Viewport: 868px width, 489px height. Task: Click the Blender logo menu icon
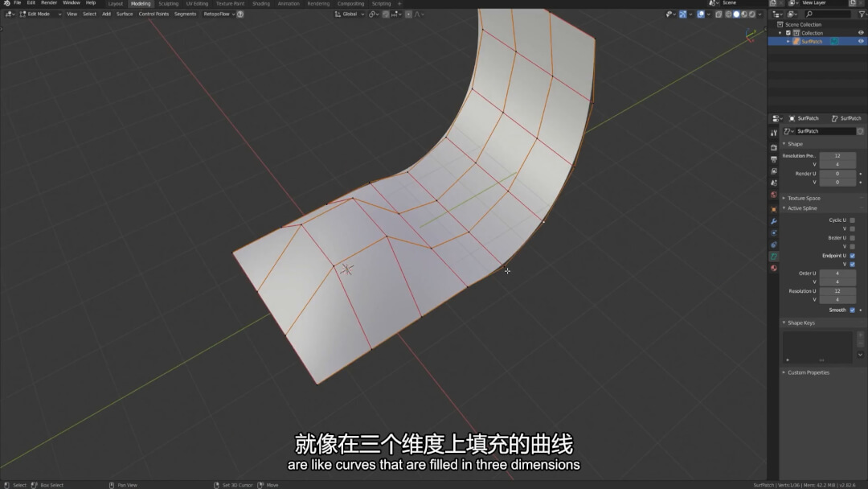pyautogui.click(x=6, y=3)
